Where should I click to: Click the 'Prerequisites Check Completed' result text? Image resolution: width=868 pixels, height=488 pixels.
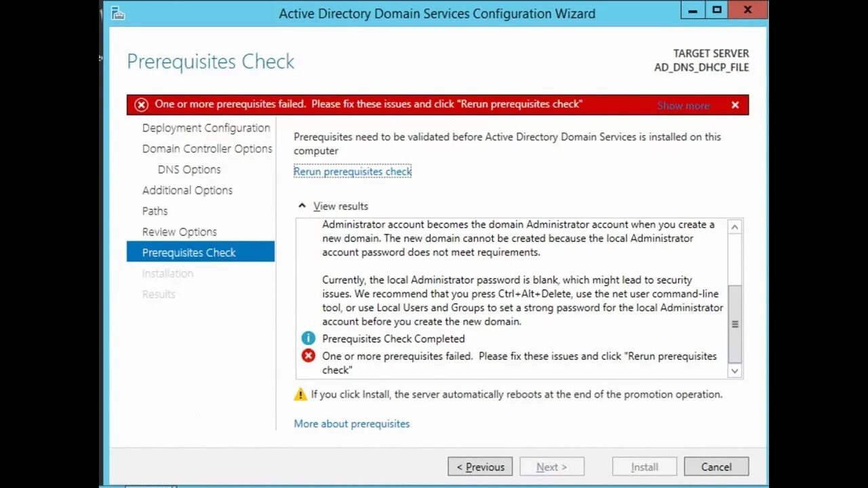393,339
